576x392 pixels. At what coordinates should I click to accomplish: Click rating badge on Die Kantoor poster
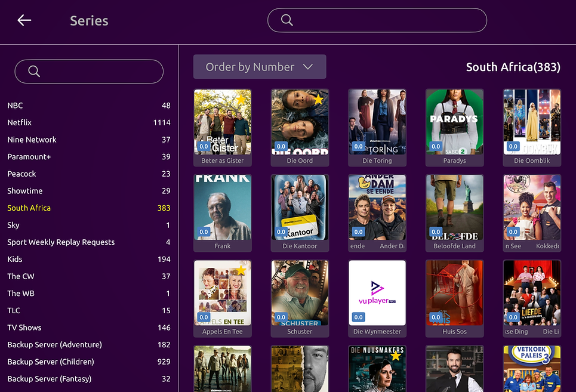point(281,232)
